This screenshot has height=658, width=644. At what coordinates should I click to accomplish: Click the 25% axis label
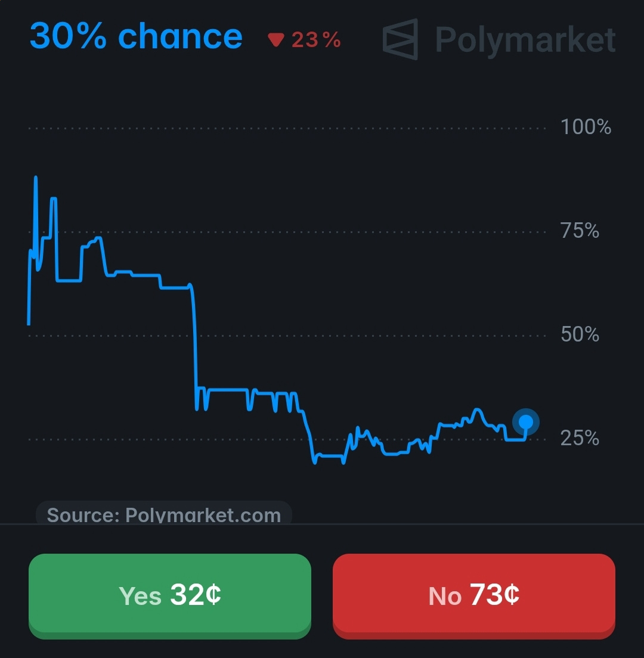(x=580, y=438)
